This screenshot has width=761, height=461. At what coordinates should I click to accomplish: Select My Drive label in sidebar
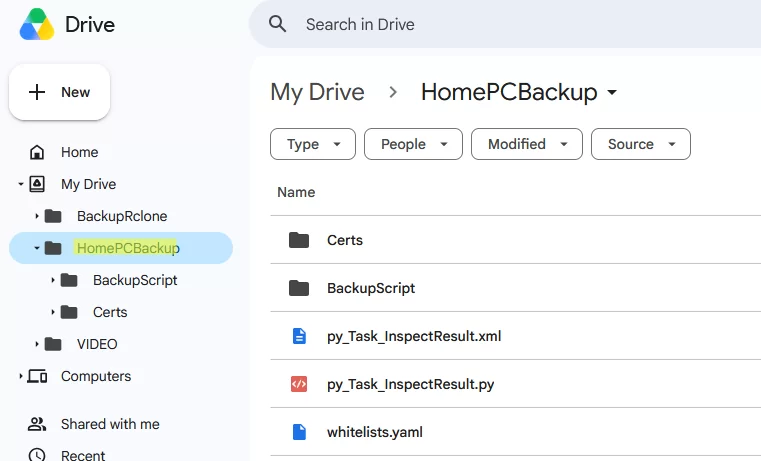pos(88,184)
